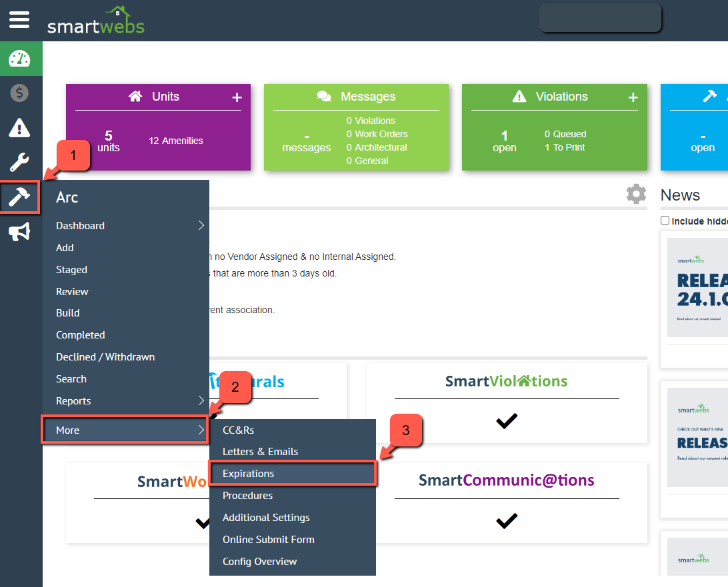Click the smartwebs logo
The image size is (728, 587).
tap(95, 21)
